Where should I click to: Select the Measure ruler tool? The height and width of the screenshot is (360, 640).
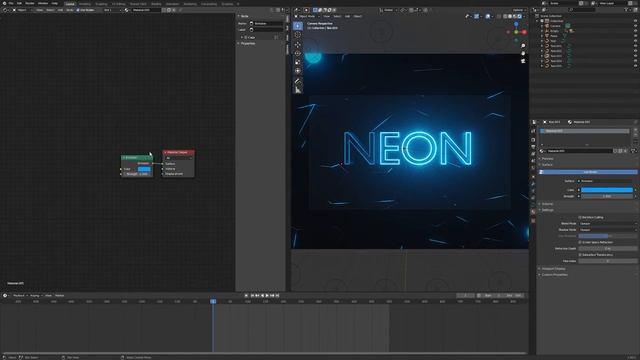tap(298, 90)
